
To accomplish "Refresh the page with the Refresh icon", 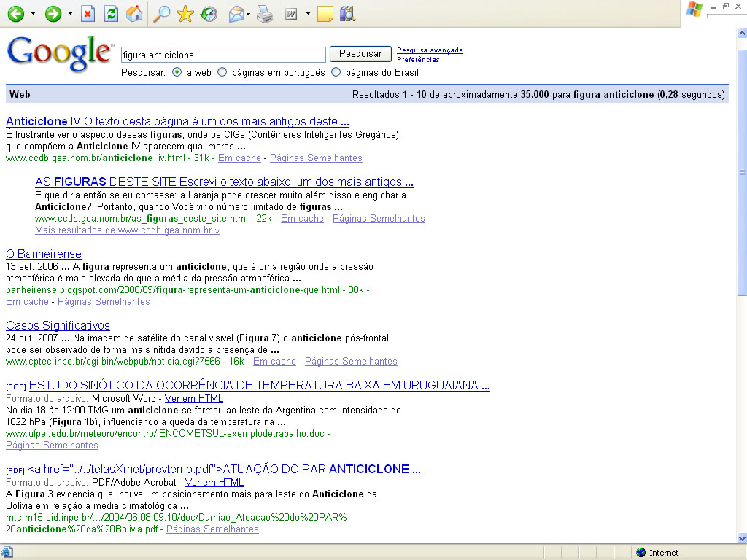I will pos(111,14).
